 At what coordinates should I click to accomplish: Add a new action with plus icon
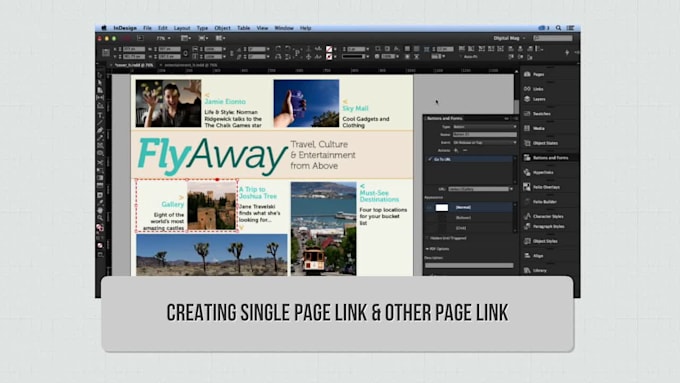(x=456, y=151)
